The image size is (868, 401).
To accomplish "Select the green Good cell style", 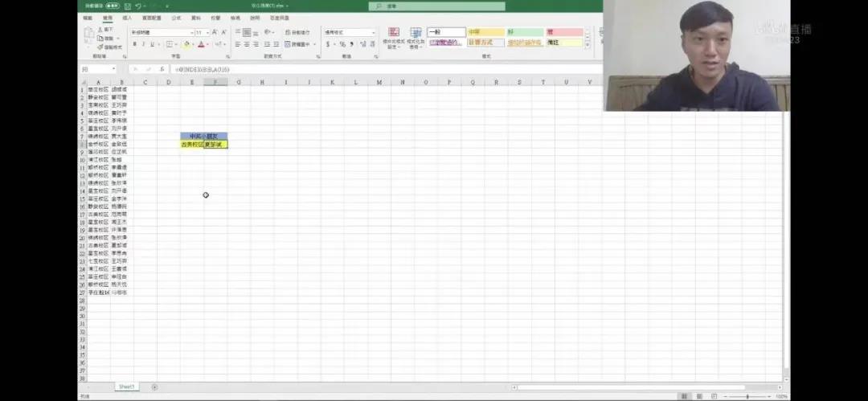I will [525, 32].
